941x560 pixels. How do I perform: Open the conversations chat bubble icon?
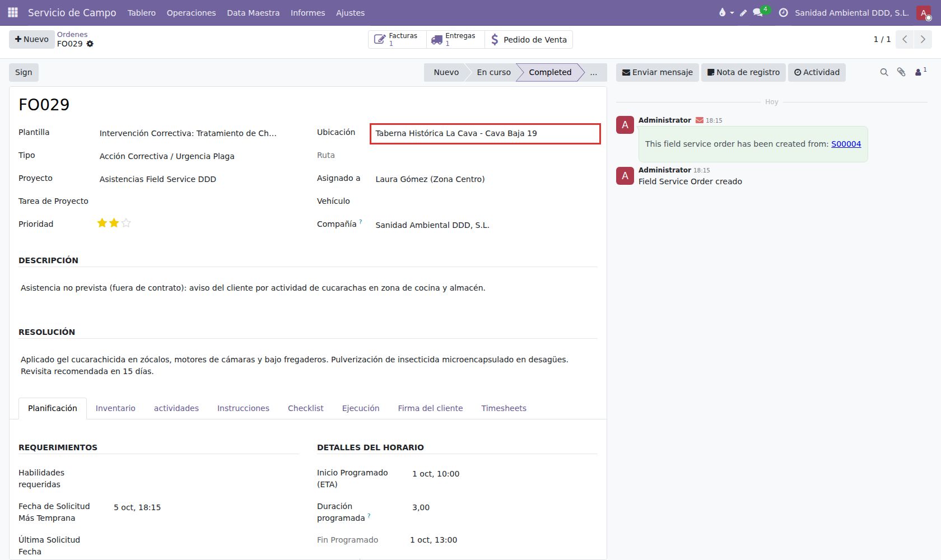point(760,12)
